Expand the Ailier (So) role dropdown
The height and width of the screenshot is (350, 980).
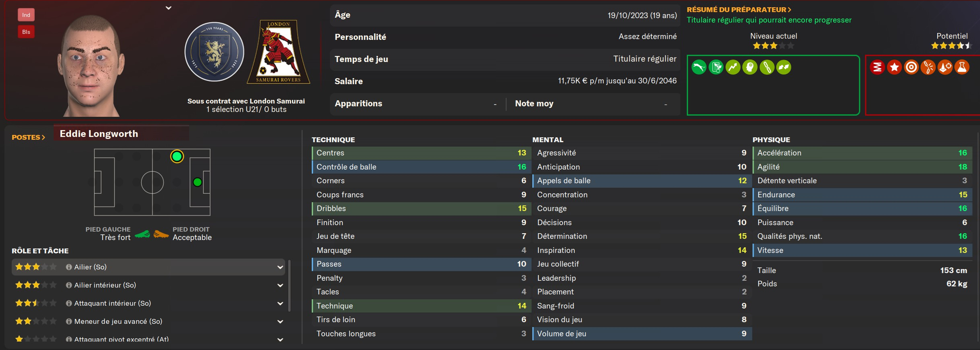pyautogui.click(x=280, y=267)
